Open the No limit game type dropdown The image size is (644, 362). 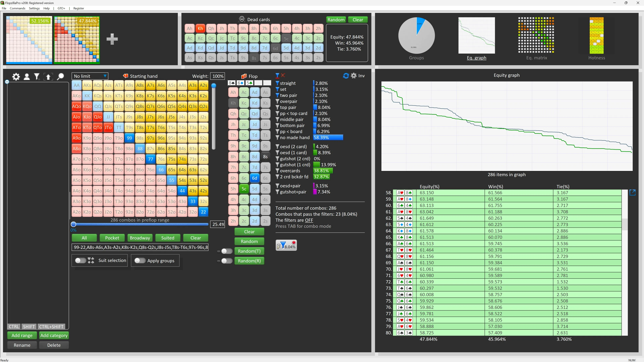90,76
